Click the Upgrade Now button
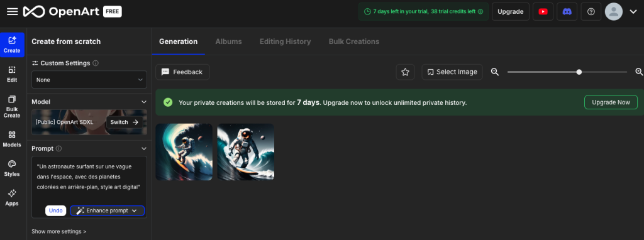This screenshot has height=240, width=644. tap(611, 102)
